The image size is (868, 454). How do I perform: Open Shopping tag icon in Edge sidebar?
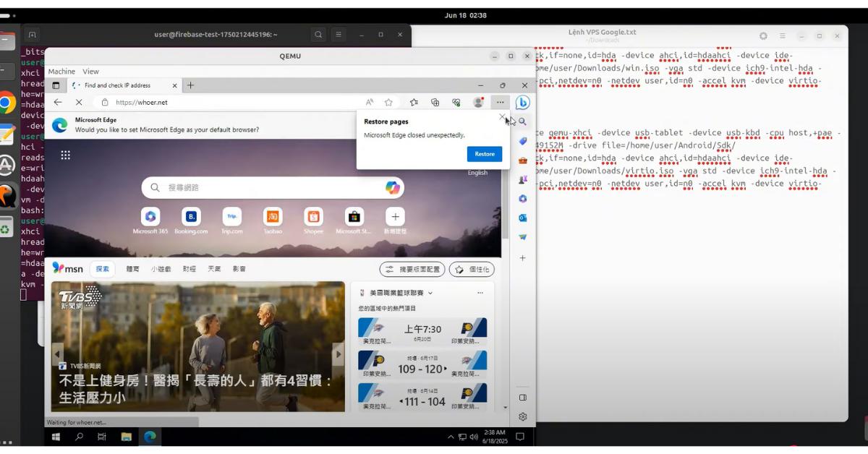522,141
